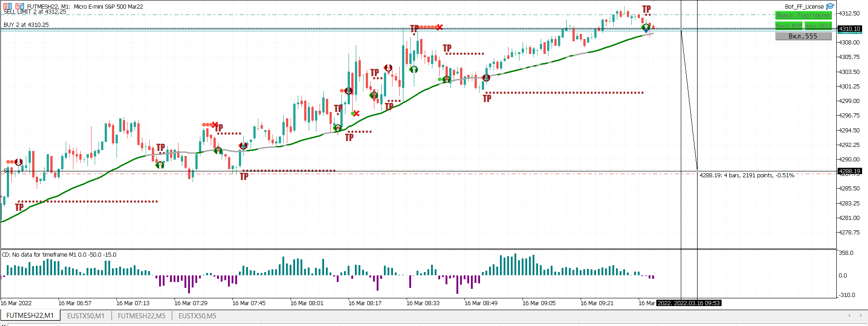Click the 16 Mar 08:01 time axis label
The image size is (868, 326).
pos(307,303)
